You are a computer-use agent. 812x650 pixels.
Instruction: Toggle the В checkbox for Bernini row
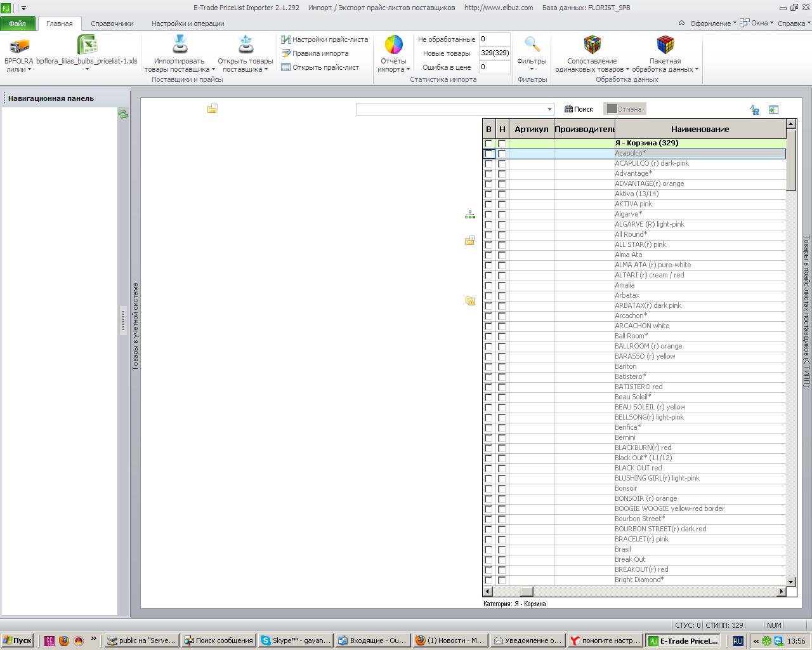click(x=488, y=438)
